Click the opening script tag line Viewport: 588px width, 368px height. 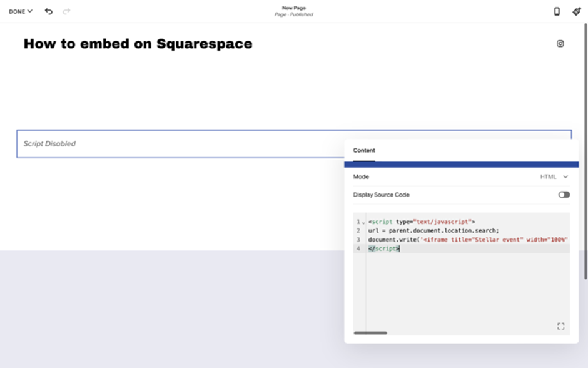(x=422, y=222)
